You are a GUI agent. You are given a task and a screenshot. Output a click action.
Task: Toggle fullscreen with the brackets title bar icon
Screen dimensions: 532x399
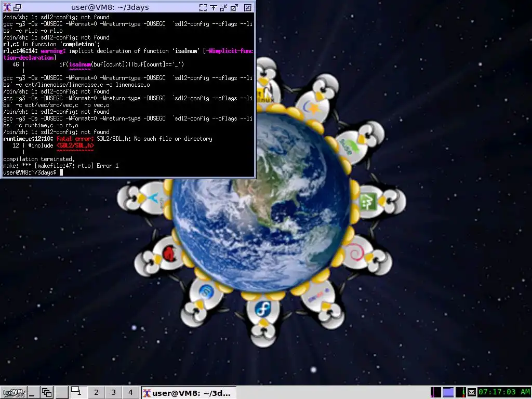[x=203, y=7]
